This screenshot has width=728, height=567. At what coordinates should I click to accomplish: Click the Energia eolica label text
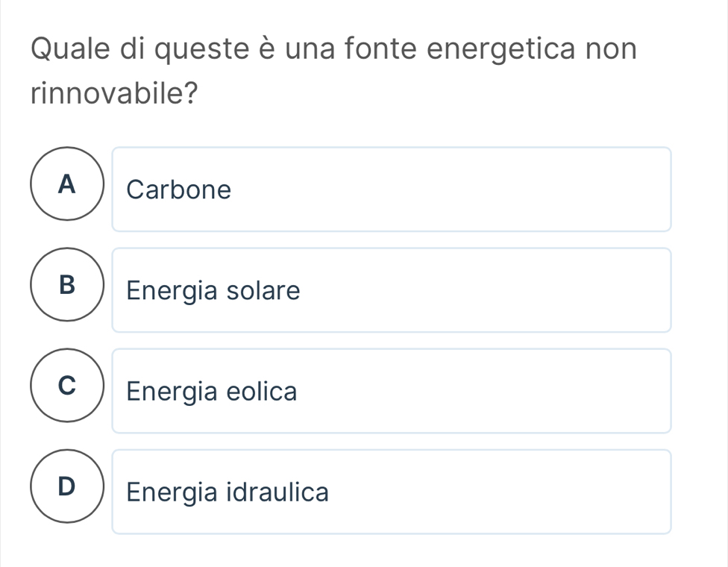(x=212, y=392)
